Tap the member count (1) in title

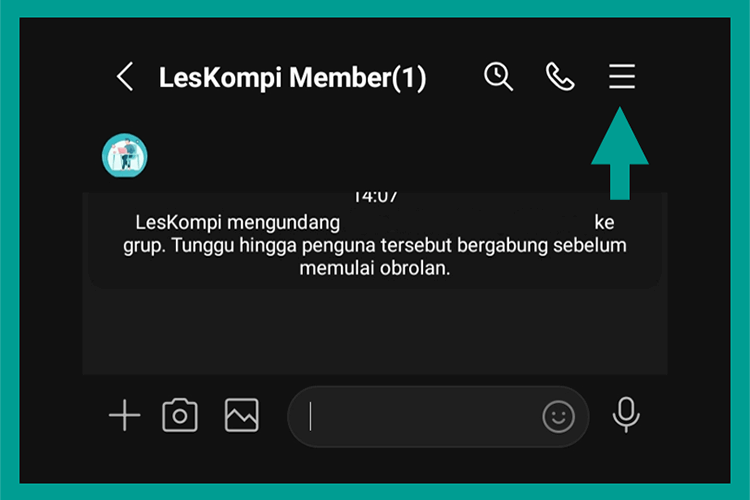click(409, 78)
